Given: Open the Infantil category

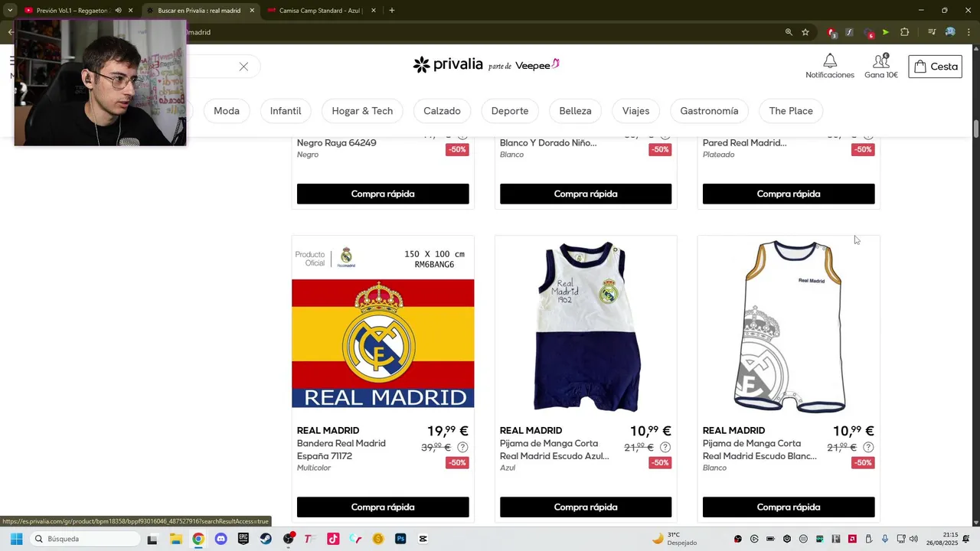Looking at the screenshot, I should tap(286, 111).
